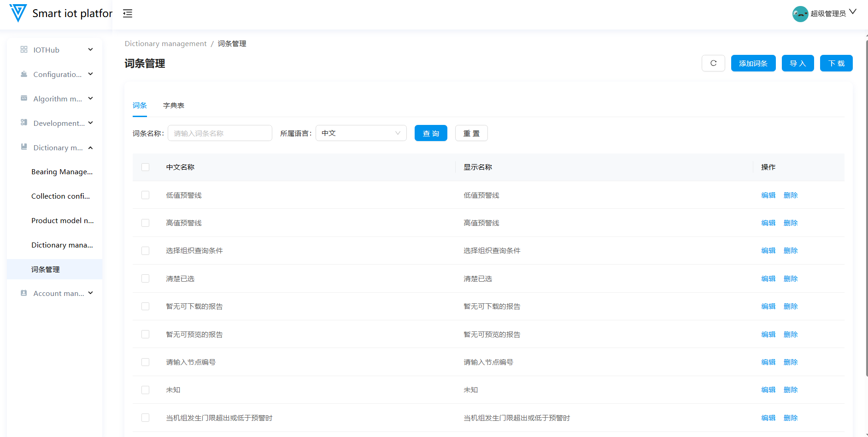Edit the 当机组发生门限超出或低于预警时 entry
The width and height of the screenshot is (868, 437).
pyautogui.click(x=768, y=418)
